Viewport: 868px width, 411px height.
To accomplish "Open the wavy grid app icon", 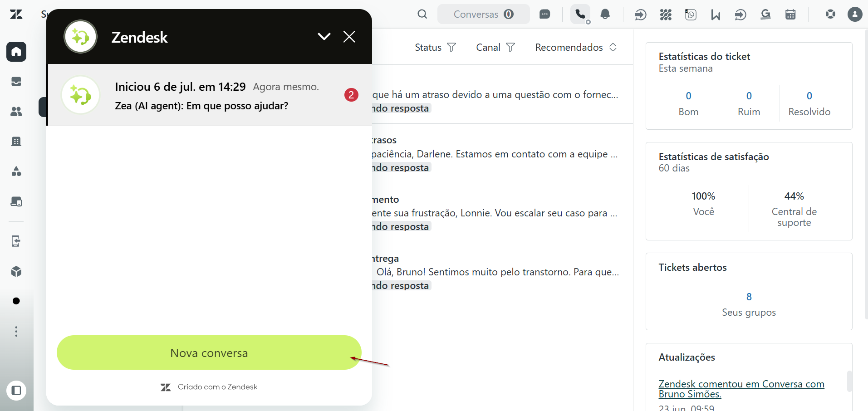I will (666, 15).
